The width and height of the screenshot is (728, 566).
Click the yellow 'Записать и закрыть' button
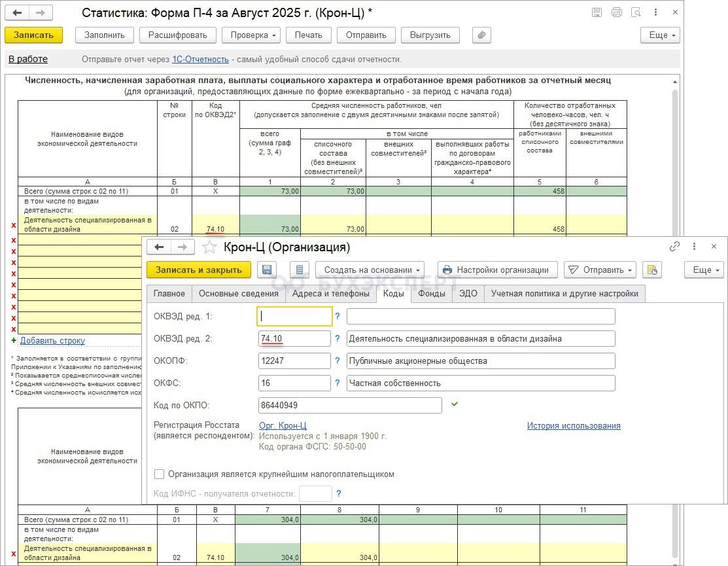click(x=199, y=270)
